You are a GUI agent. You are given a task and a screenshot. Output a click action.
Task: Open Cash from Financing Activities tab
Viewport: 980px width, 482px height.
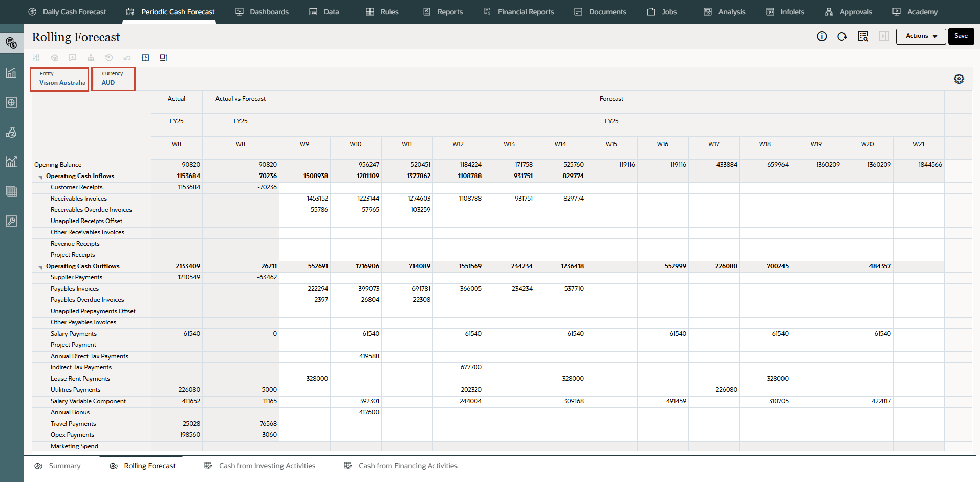(401, 466)
